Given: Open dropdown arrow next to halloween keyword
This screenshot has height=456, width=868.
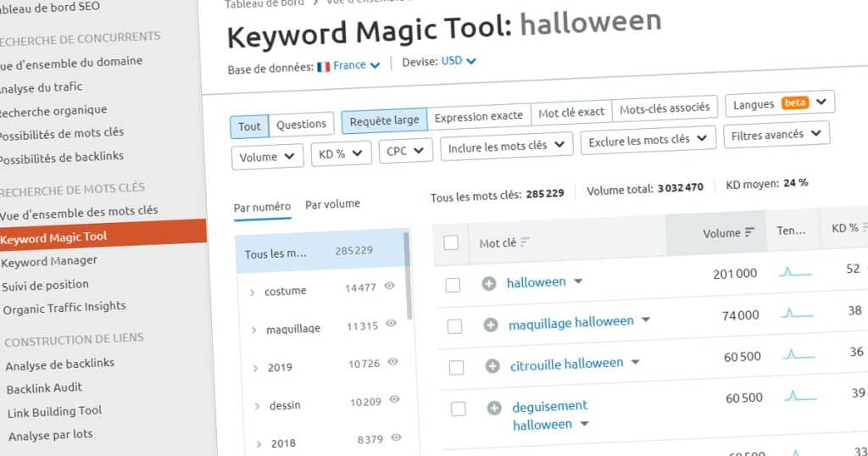Looking at the screenshot, I should (578, 281).
